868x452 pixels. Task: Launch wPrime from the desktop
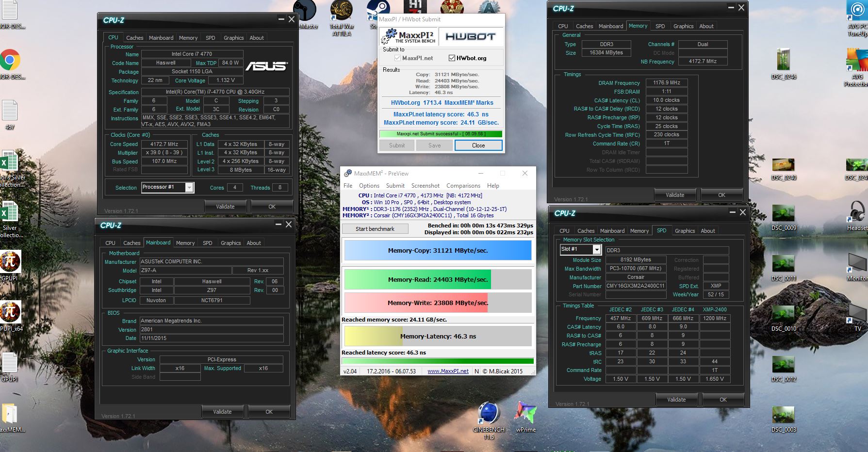coord(526,417)
